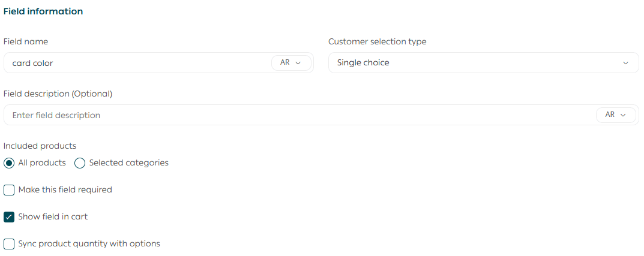Viewport: 644px width, 256px height.
Task: Open the AR language selector in Field description
Action: [615, 115]
